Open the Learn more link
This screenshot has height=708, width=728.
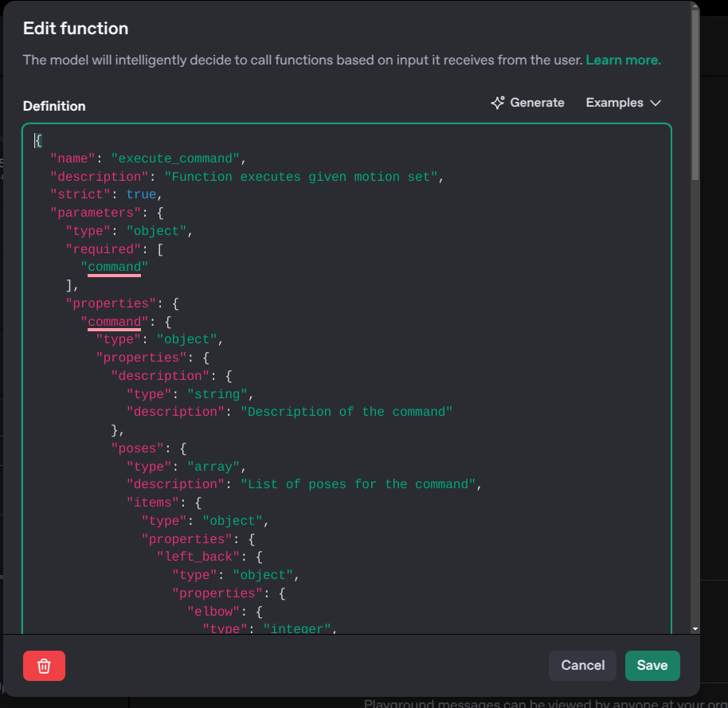click(623, 60)
